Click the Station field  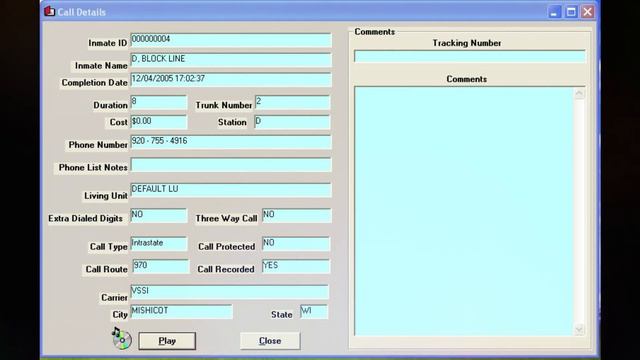pos(292,122)
